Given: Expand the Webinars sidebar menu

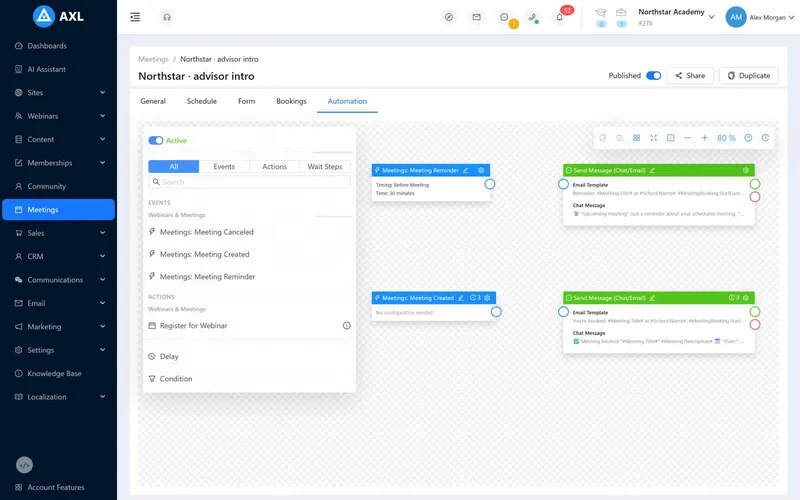Looking at the screenshot, I should tap(59, 116).
